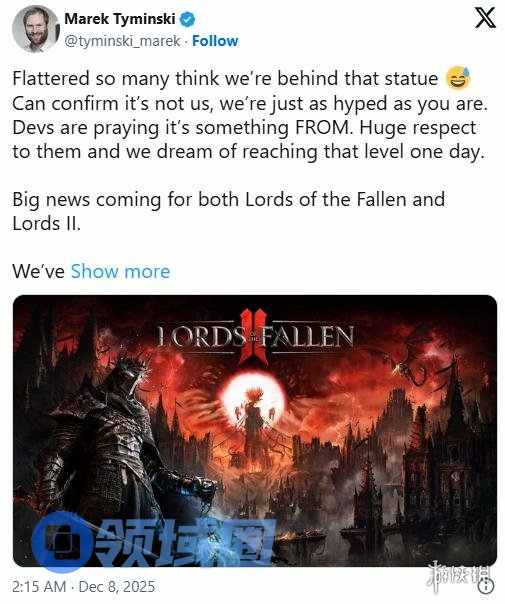Screen dimensions: 505x604
Task: Click the 'Big news coming' tweet paragraph
Action: (229, 211)
